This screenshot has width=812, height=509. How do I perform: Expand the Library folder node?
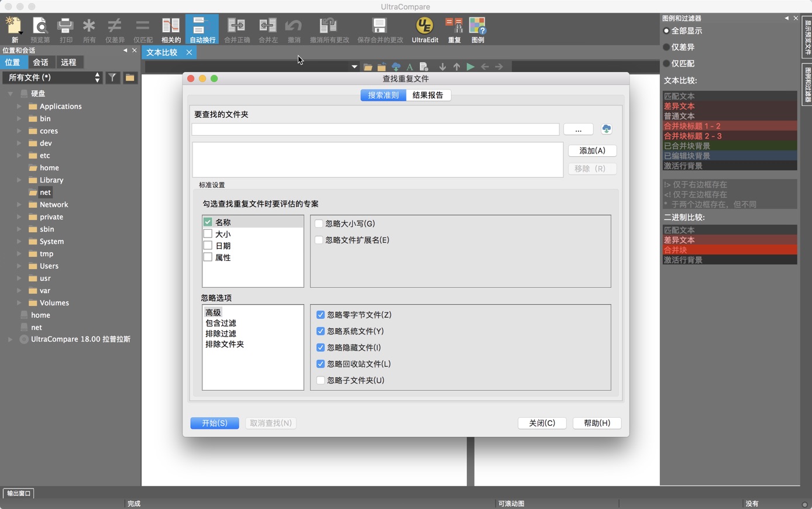click(x=19, y=180)
